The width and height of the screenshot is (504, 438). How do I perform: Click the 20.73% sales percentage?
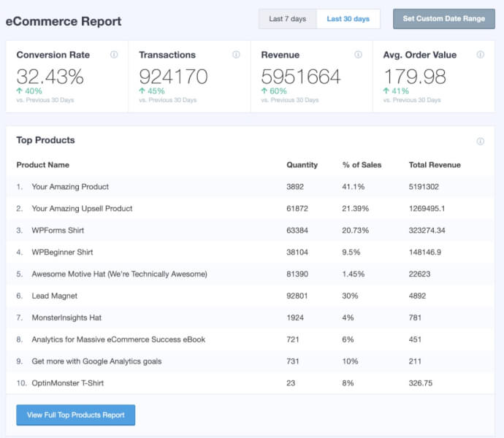[x=355, y=231]
